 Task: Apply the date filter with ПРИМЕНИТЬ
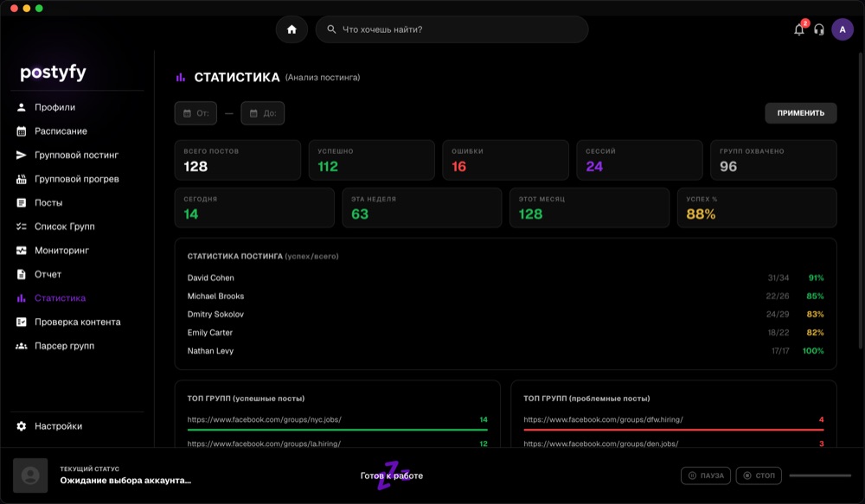tap(800, 113)
